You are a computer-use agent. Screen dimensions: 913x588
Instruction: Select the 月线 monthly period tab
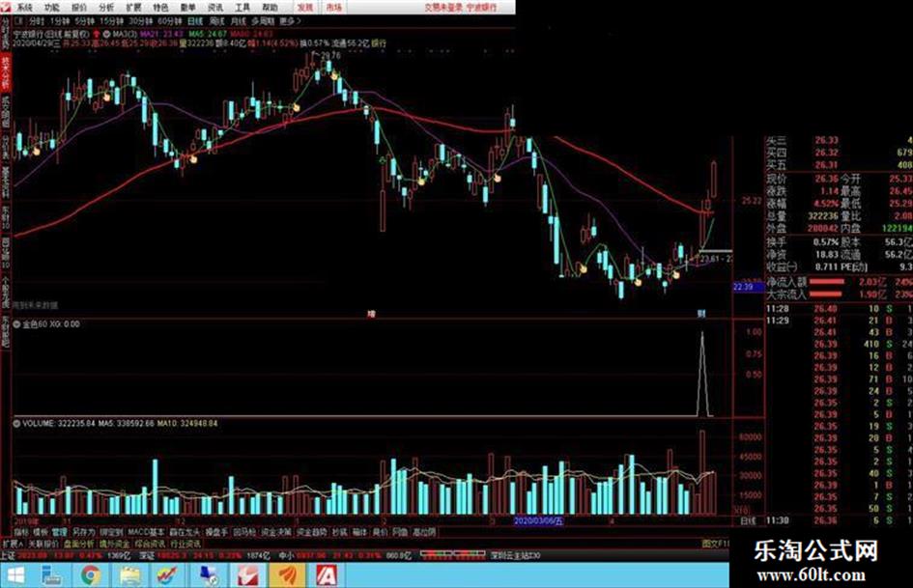point(238,21)
